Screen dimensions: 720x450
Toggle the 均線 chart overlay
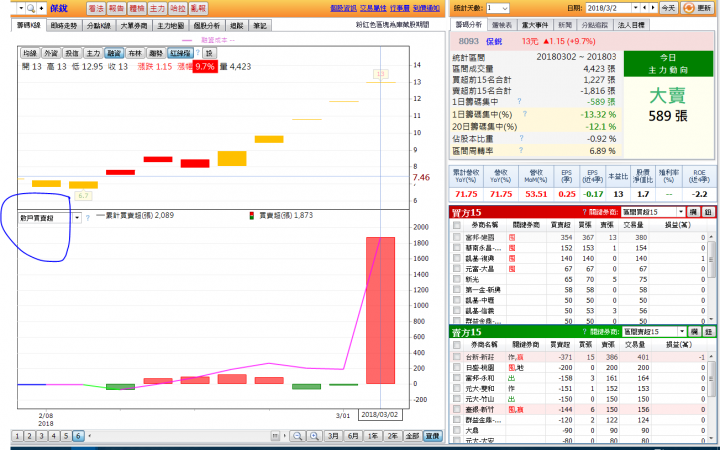[30, 53]
